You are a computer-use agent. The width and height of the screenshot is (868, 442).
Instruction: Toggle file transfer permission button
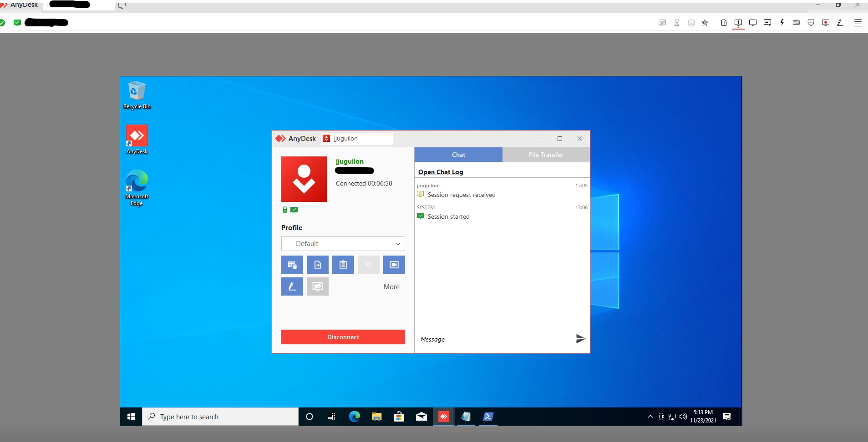click(x=318, y=265)
